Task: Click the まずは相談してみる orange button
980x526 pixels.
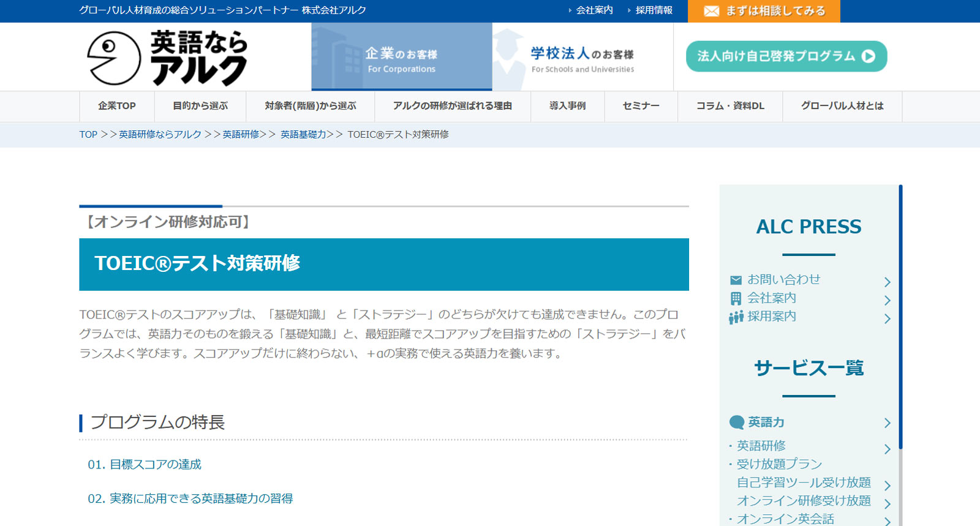Action: click(x=764, y=11)
